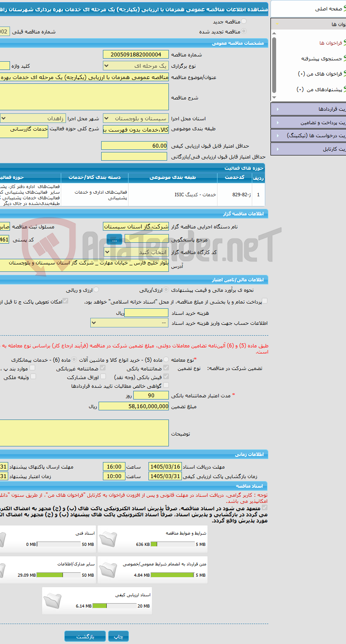Screen dimensions: 346x644
Task: Click the 16:00 time field
Action: (114, 466)
